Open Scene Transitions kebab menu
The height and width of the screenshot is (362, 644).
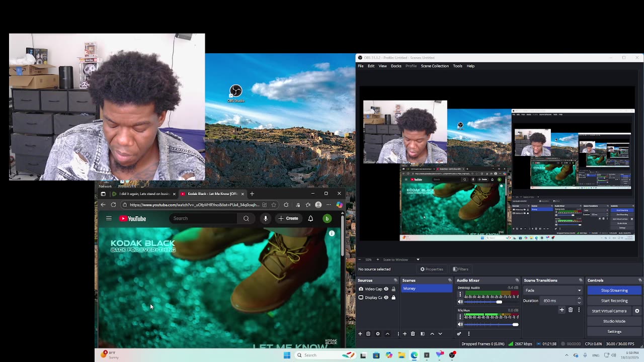579,310
